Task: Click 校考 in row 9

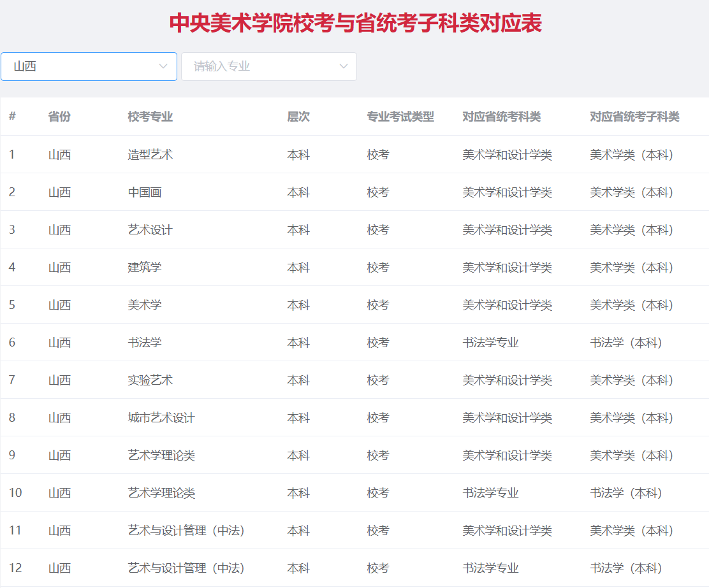Action: coord(378,455)
